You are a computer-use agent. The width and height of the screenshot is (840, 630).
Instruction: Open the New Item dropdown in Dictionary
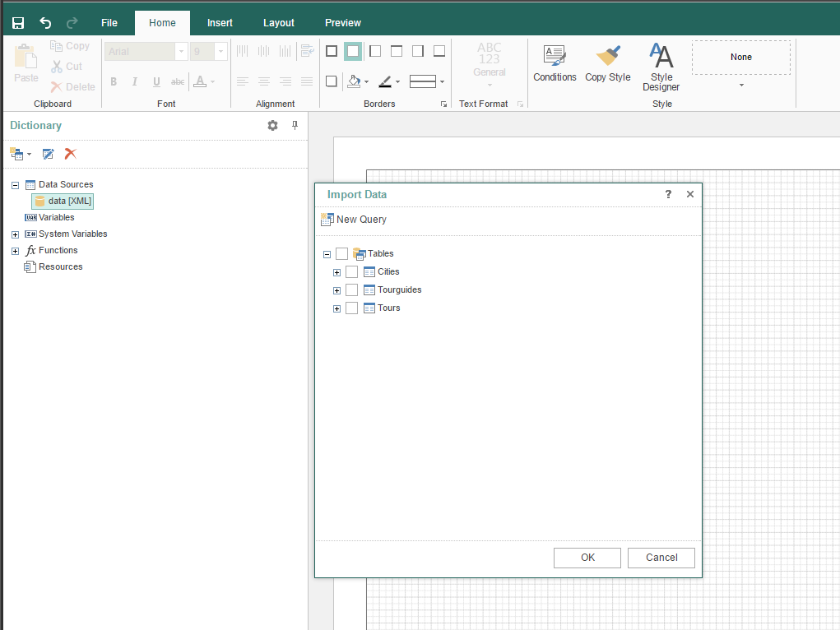(x=21, y=155)
